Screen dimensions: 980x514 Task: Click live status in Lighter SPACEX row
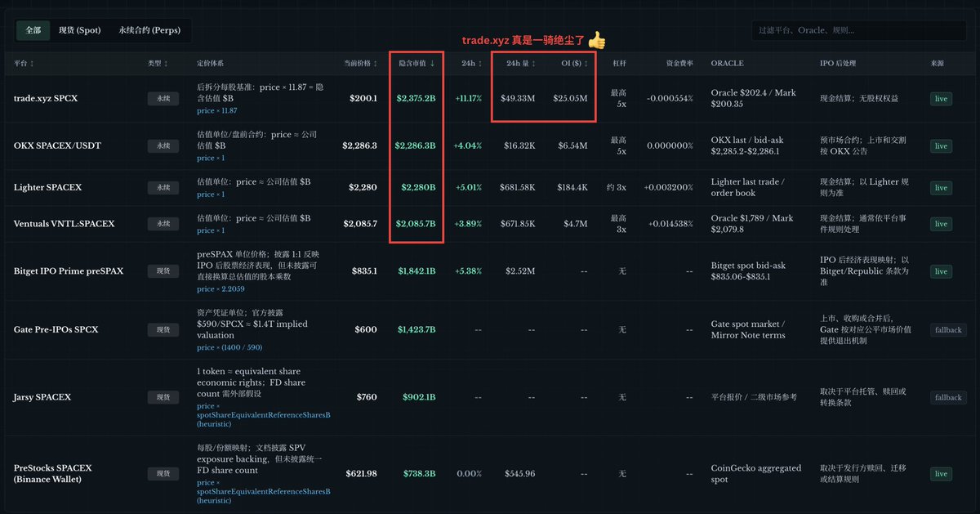pyautogui.click(x=941, y=188)
